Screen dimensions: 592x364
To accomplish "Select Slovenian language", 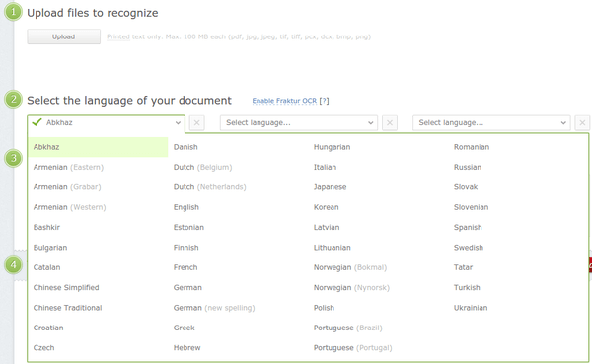I will [472, 207].
